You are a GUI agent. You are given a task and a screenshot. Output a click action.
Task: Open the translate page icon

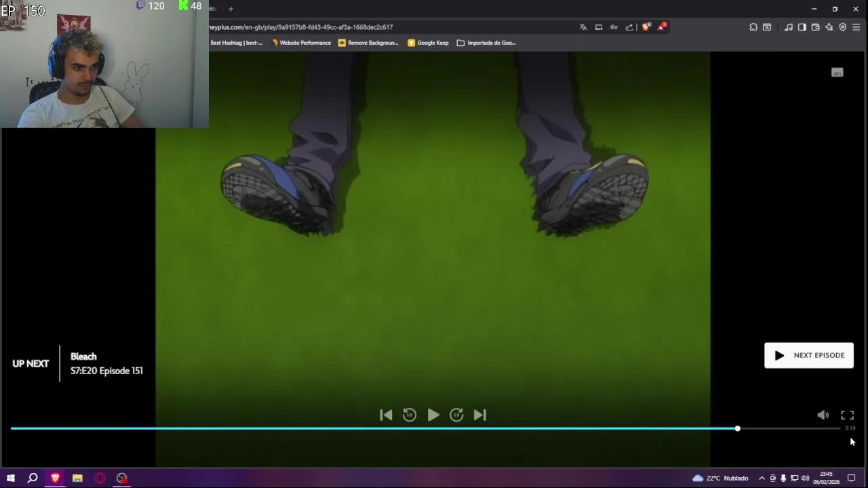click(x=583, y=27)
